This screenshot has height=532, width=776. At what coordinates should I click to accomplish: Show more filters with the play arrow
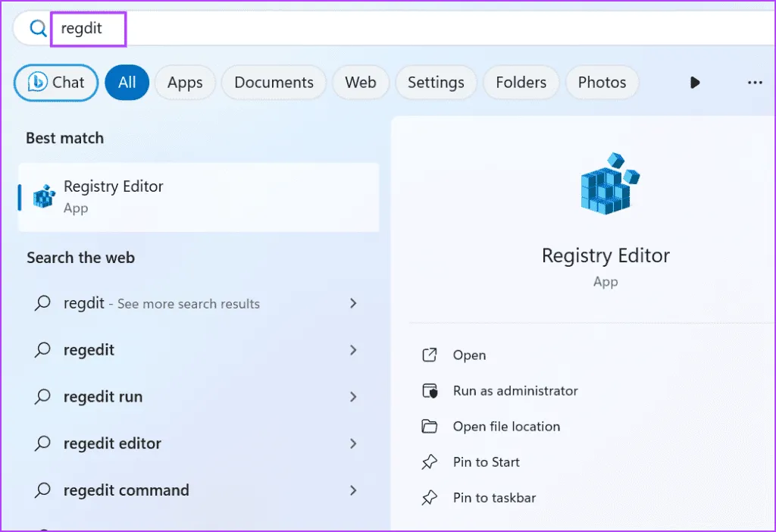(695, 83)
